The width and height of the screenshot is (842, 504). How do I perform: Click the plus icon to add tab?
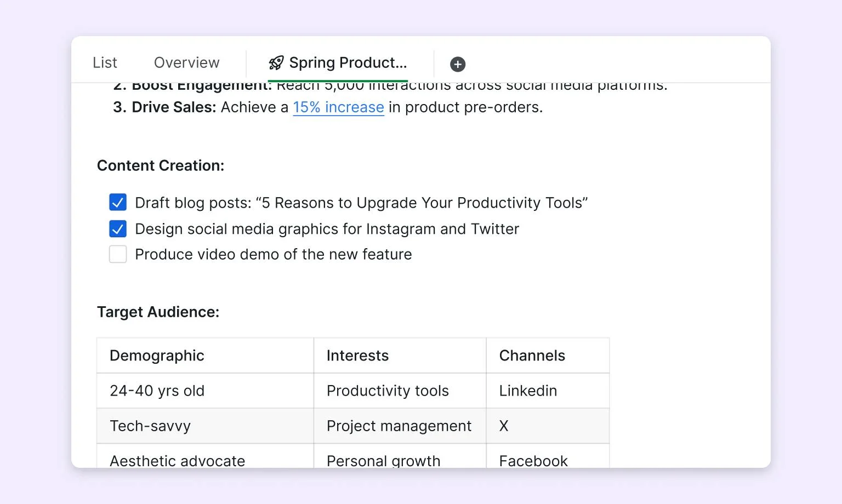(458, 64)
